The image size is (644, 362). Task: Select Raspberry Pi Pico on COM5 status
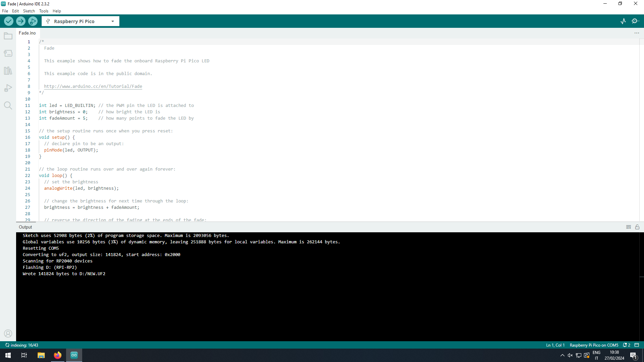coord(594,345)
